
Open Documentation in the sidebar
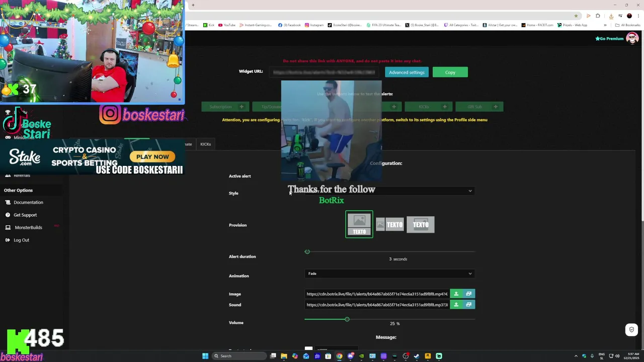tap(28, 202)
